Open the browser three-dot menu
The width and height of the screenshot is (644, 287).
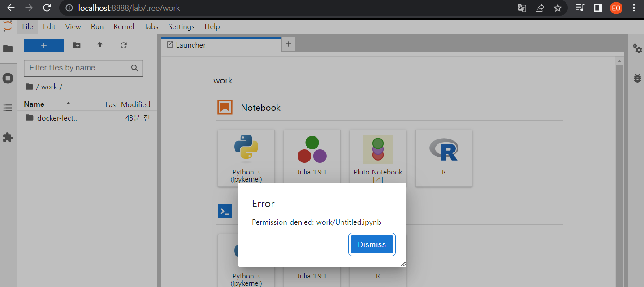click(x=634, y=8)
